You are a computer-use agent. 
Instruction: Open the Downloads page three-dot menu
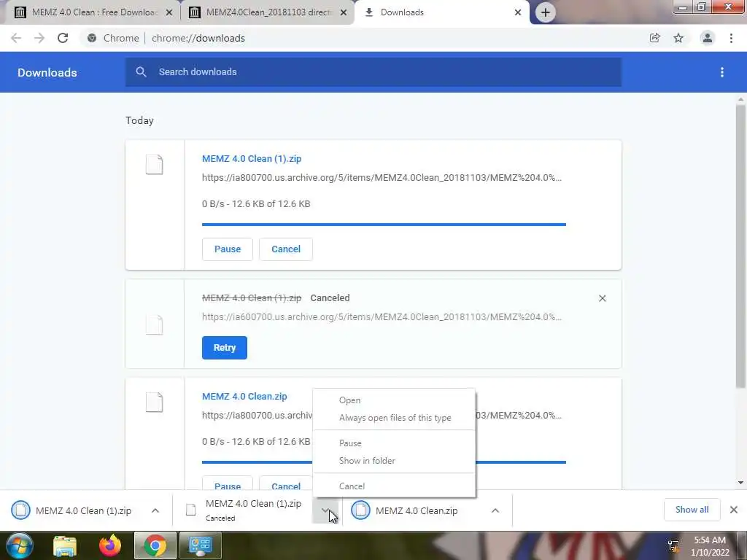point(722,72)
